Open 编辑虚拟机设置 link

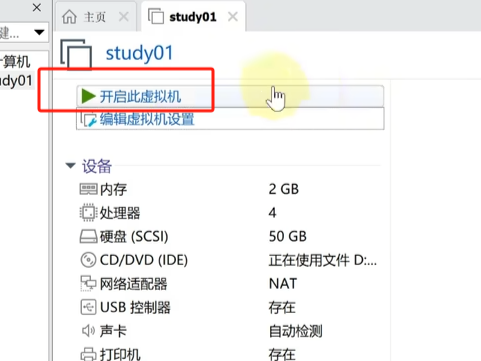pos(147,119)
